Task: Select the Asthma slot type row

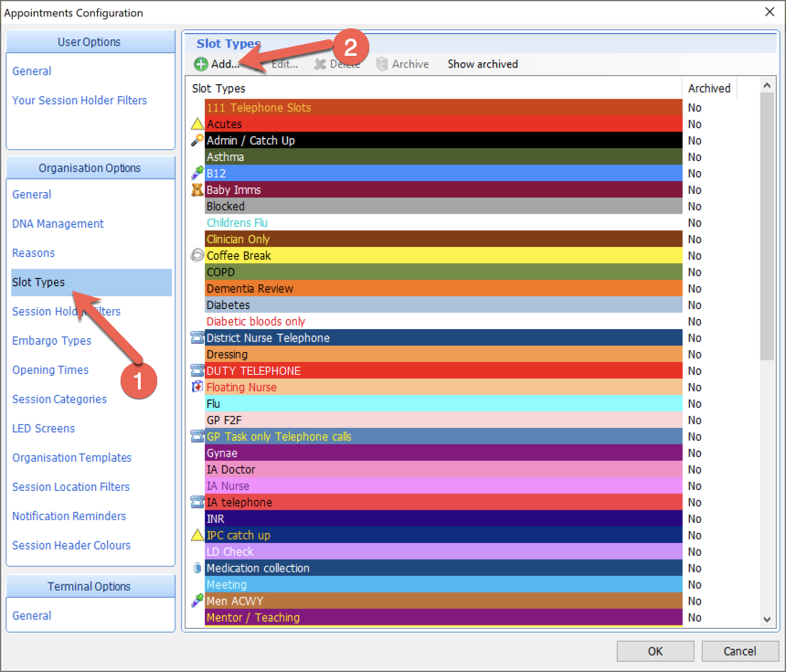Action: (x=443, y=157)
